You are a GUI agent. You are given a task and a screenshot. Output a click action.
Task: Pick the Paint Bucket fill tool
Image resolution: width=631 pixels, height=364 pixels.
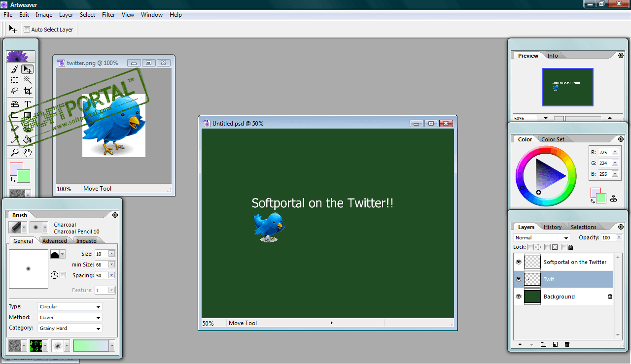[28, 140]
